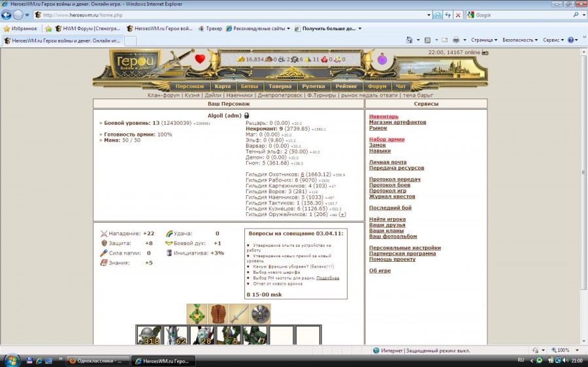This screenshot has height=367, width=588.
Task: Click the Windows Start button
Action: point(11,360)
